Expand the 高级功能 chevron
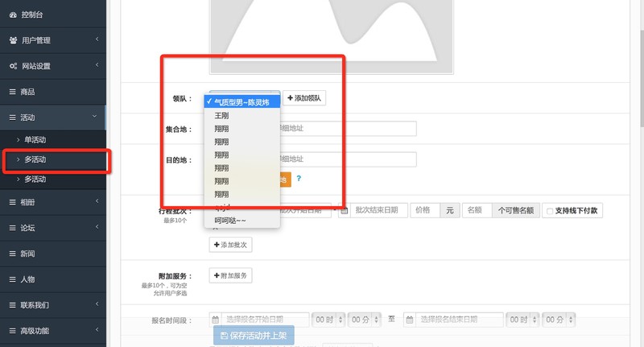This screenshot has height=347, width=644. (97, 330)
